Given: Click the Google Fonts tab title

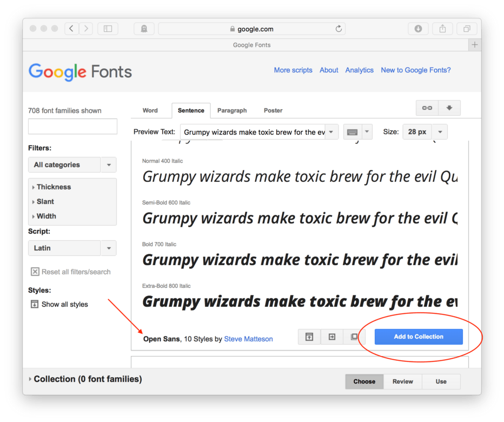Looking at the screenshot, I should pos(251,45).
